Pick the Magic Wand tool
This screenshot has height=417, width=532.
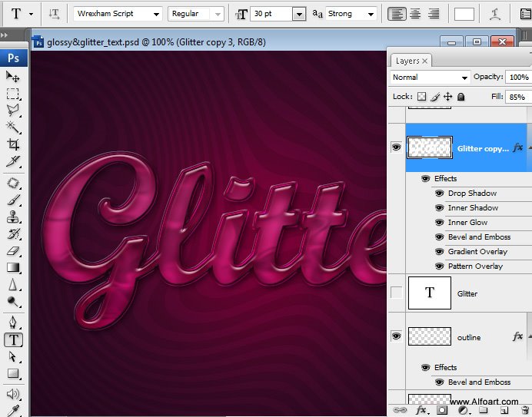point(13,127)
